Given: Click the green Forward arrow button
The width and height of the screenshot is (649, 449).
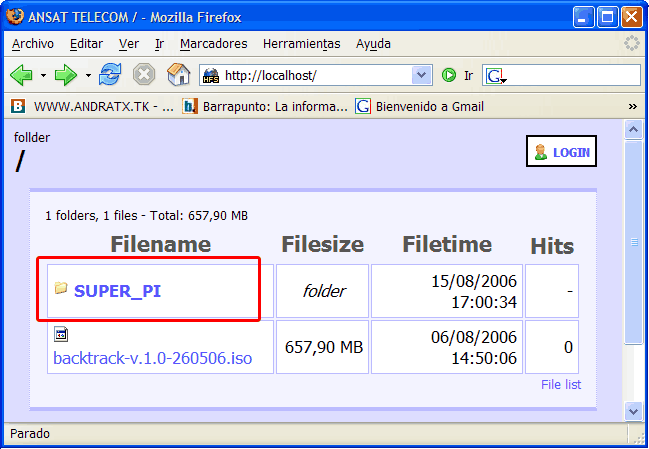Looking at the screenshot, I should click(66, 75).
